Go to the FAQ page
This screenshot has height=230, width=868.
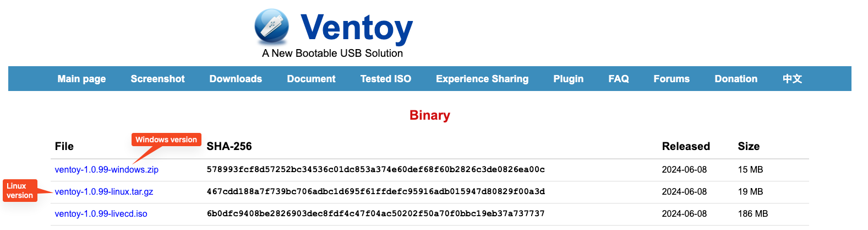tap(618, 79)
